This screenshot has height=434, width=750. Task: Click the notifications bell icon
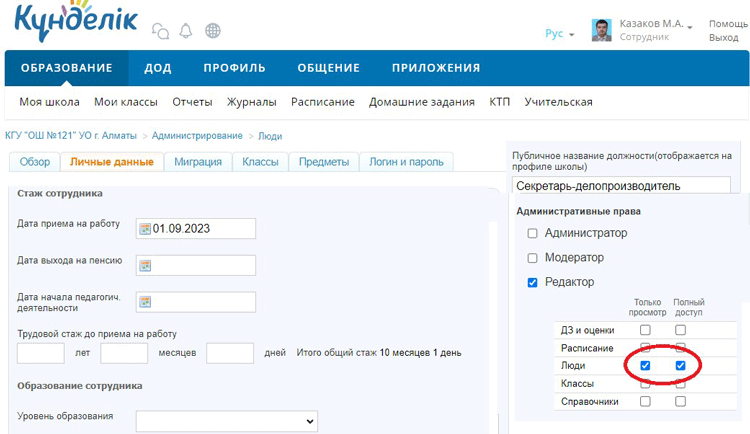pyautogui.click(x=185, y=31)
